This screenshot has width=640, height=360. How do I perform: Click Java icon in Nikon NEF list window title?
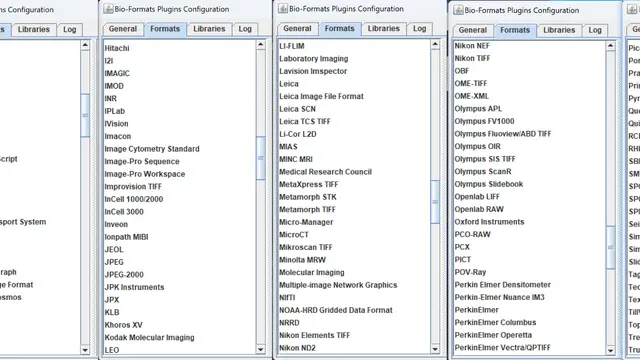[458, 10]
